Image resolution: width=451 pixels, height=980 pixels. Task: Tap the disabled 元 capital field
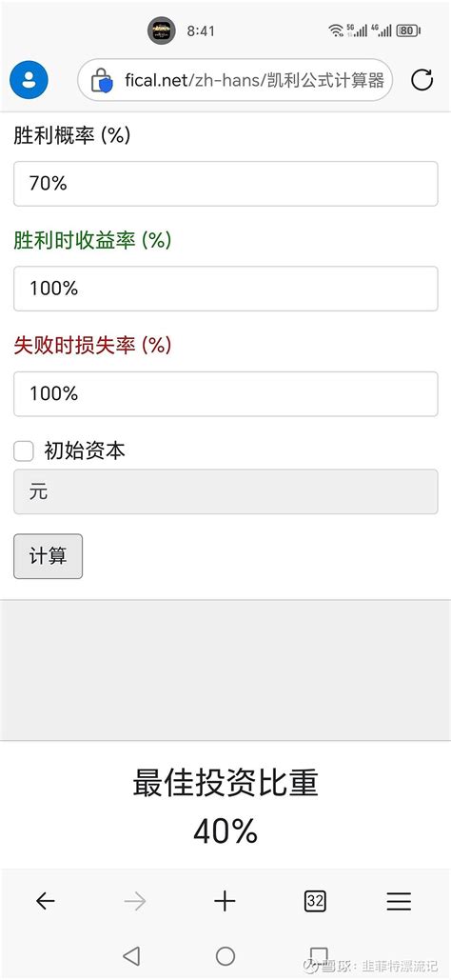(225, 491)
